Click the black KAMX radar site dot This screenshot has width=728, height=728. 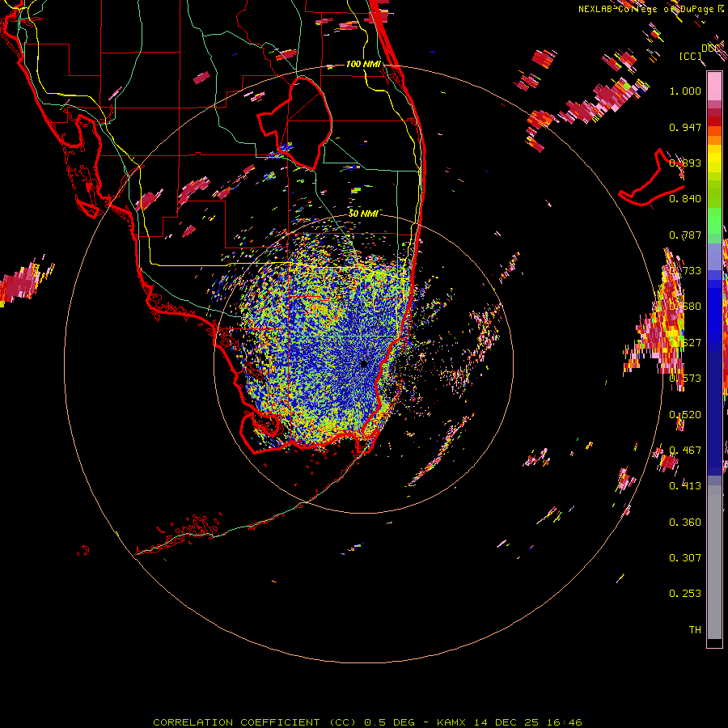point(364,363)
